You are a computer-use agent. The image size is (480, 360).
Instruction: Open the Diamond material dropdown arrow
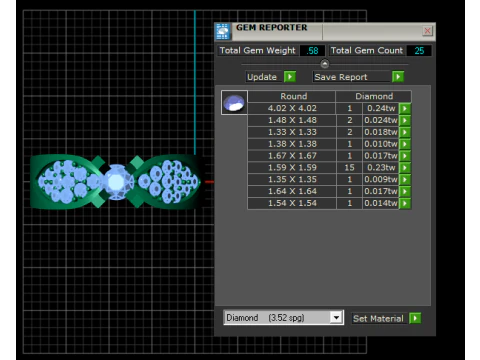(x=336, y=317)
